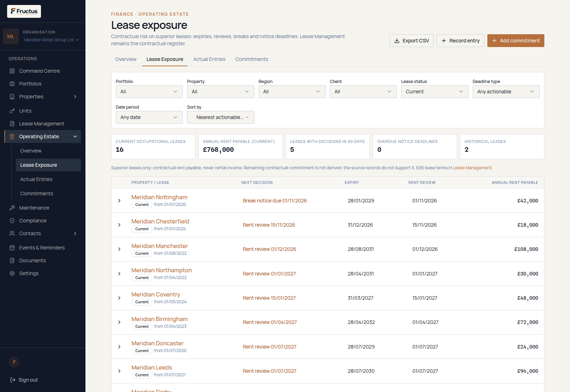Go to Documents page
The height and width of the screenshot is (392, 570).
pyautogui.click(x=42, y=261)
